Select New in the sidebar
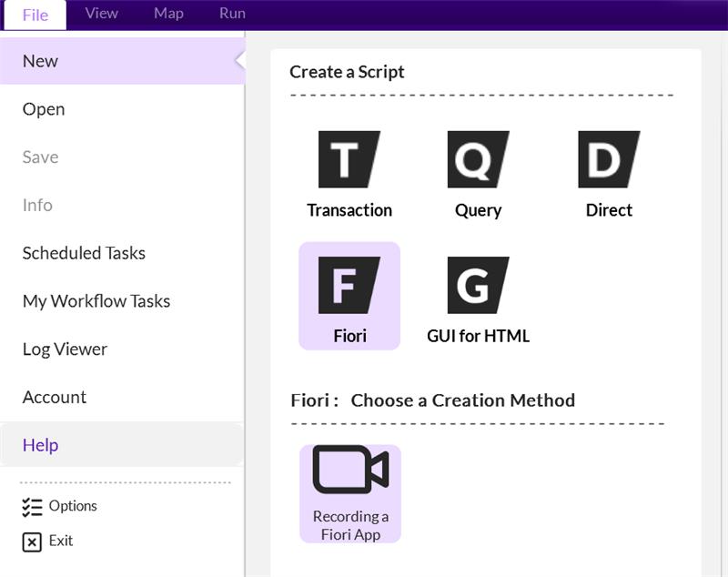The image size is (728, 577). tap(40, 61)
